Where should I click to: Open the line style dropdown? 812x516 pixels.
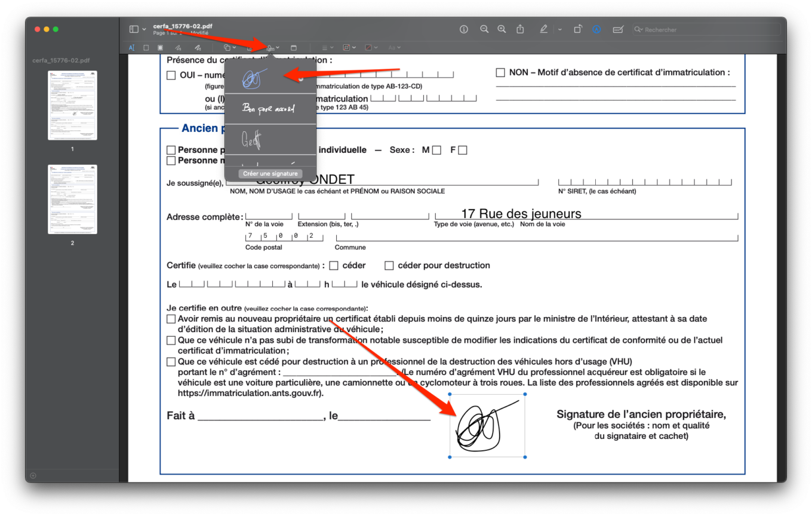327,47
